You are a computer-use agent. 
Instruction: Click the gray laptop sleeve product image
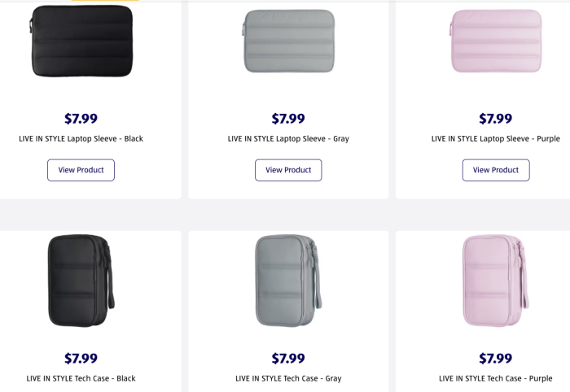coord(288,41)
